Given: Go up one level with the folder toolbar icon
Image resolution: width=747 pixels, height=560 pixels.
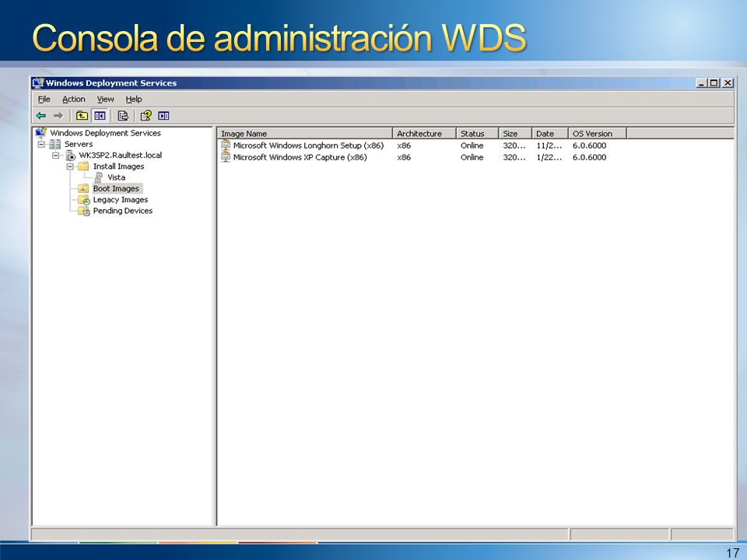Looking at the screenshot, I should coord(82,116).
